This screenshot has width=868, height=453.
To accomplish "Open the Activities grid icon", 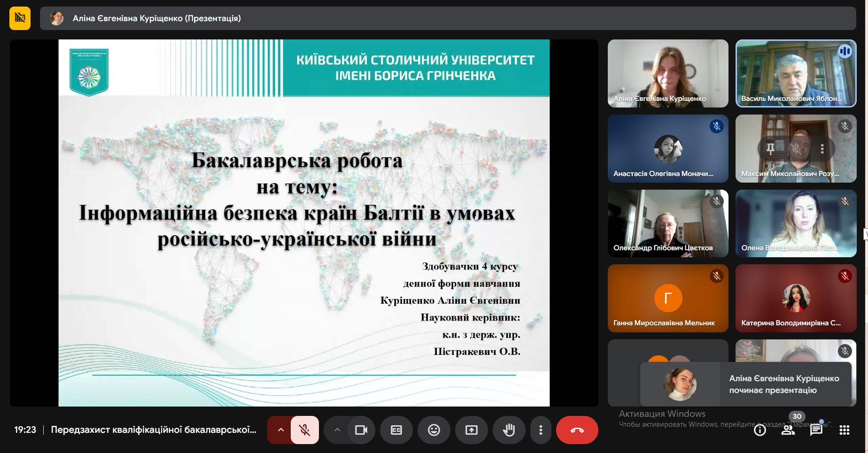I will pyautogui.click(x=844, y=430).
